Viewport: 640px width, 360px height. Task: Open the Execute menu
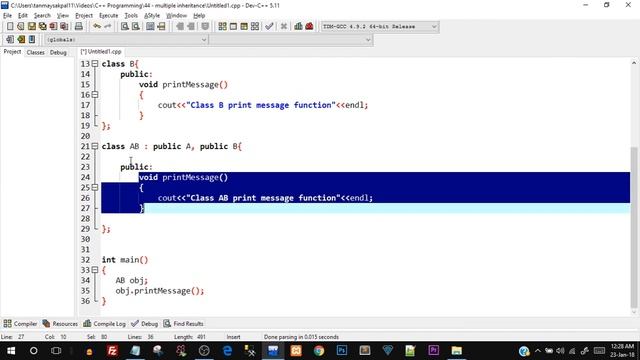click(109, 16)
